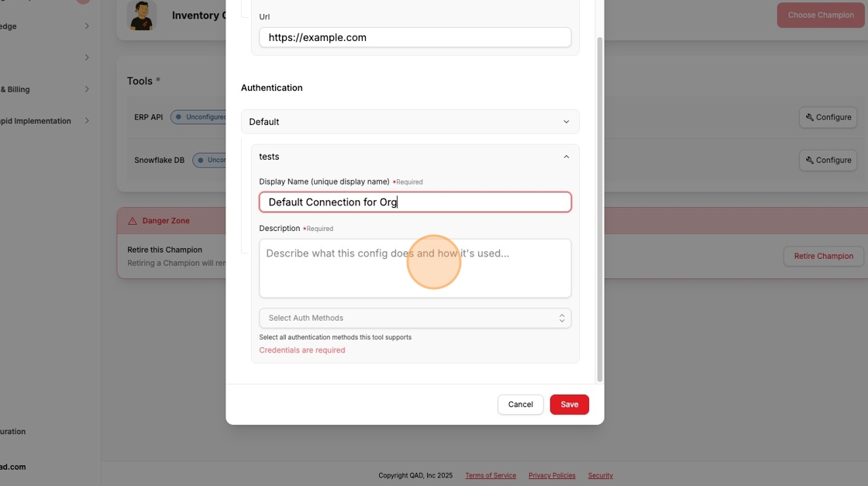Screen dimensions: 868x486
Task: Click the Retire Champion button
Action: point(823,256)
